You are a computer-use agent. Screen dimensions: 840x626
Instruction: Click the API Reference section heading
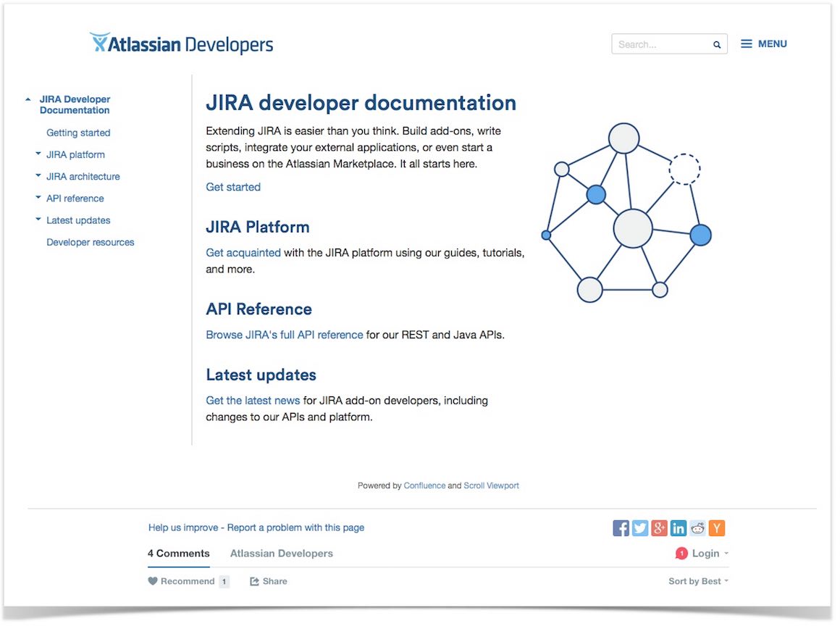[259, 309]
